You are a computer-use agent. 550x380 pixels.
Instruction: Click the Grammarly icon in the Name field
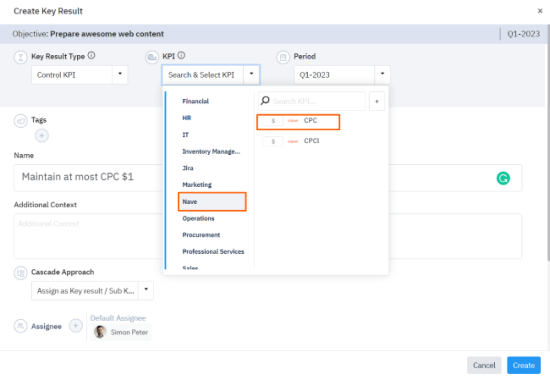click(503, 178)
